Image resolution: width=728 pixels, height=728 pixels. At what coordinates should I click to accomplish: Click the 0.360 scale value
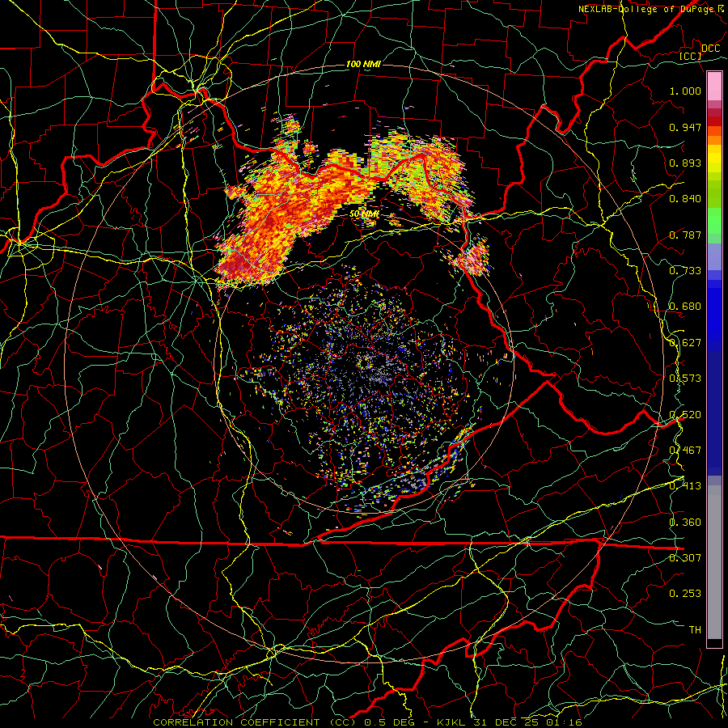(685, 523)
